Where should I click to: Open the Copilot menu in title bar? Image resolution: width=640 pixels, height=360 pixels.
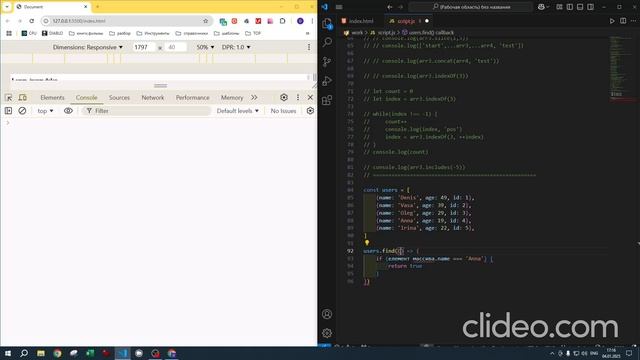coord(543,7)
